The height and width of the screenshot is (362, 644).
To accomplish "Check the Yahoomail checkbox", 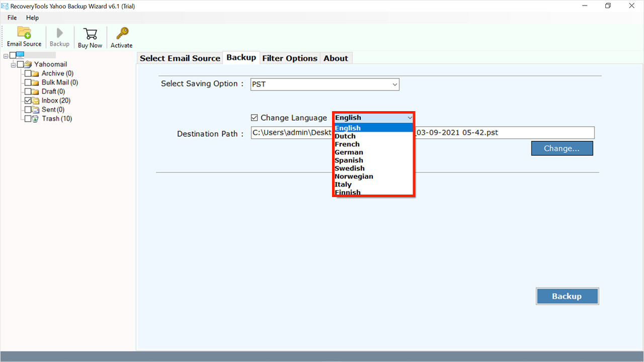I will [x=20, y=64].
